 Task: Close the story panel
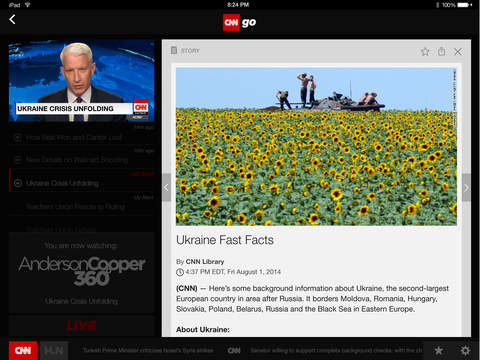(458, 52)
